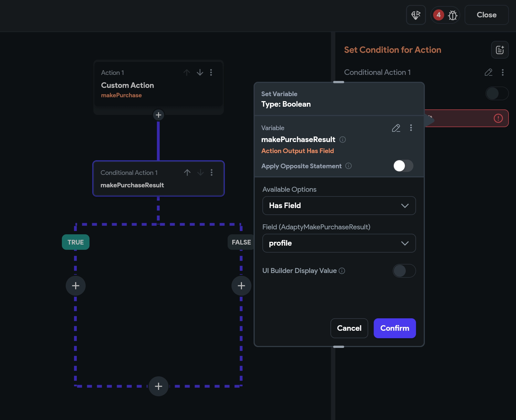The width and height of the screenshot is (516, 420).
Task: Open the debug bug icon panel
Action: (452, 15)
